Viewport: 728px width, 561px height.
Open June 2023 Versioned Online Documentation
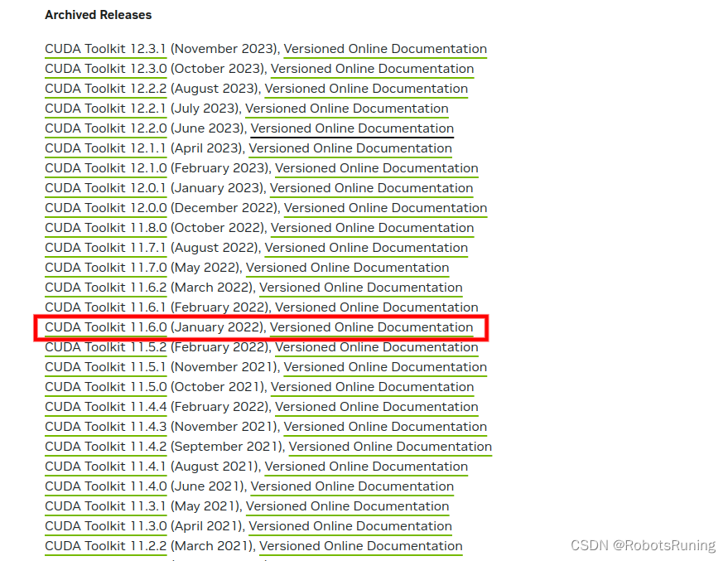pos(352,128)
